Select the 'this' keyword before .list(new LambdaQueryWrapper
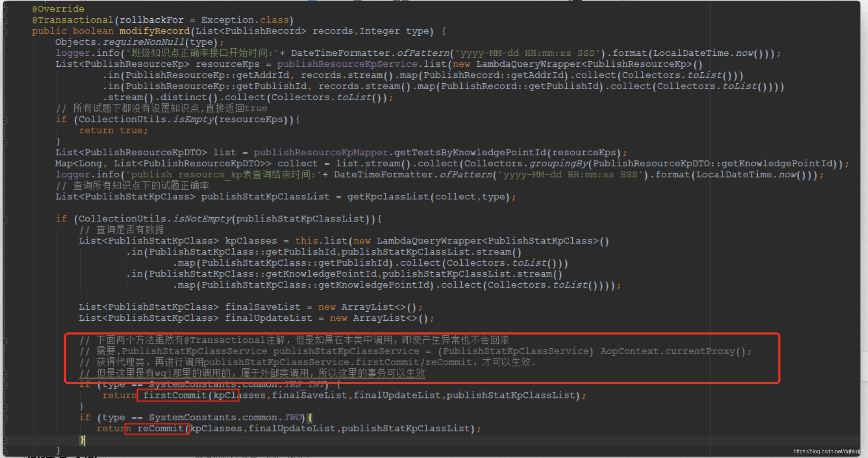 coord(306,241)
